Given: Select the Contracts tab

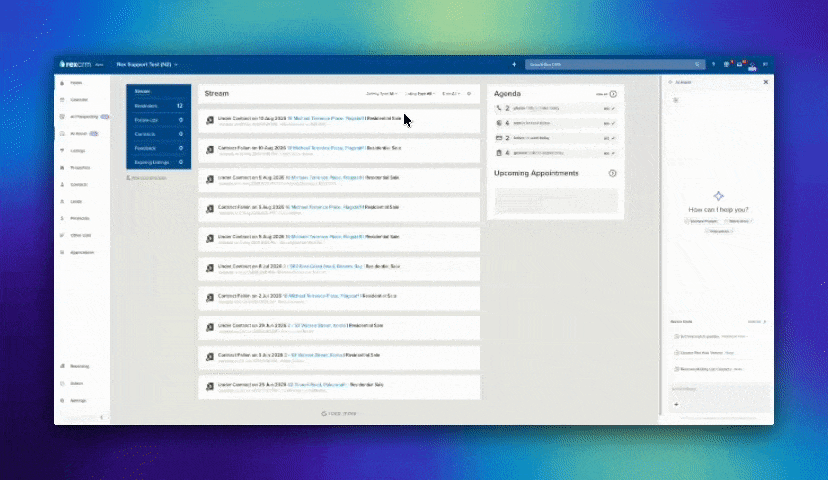Looking at the screenshot, I should (x=158, y=134).
